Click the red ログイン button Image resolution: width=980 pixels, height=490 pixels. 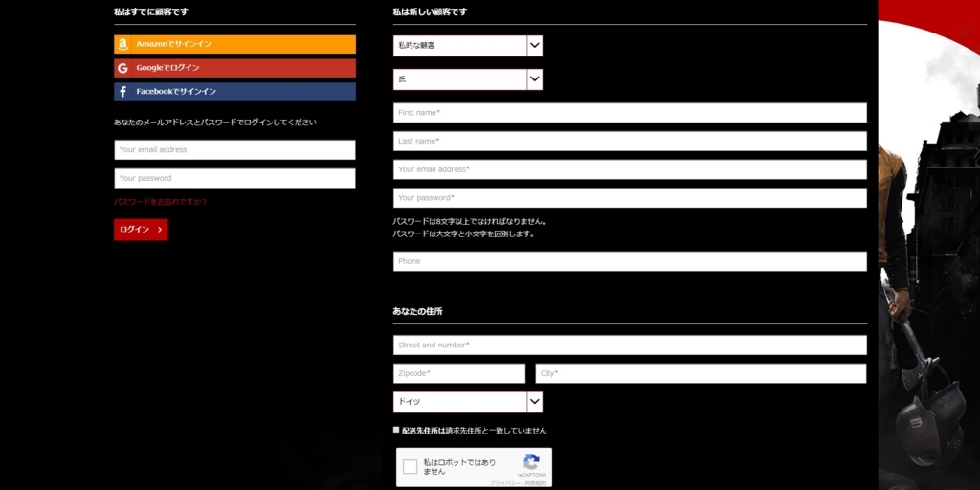click(141, 230)
